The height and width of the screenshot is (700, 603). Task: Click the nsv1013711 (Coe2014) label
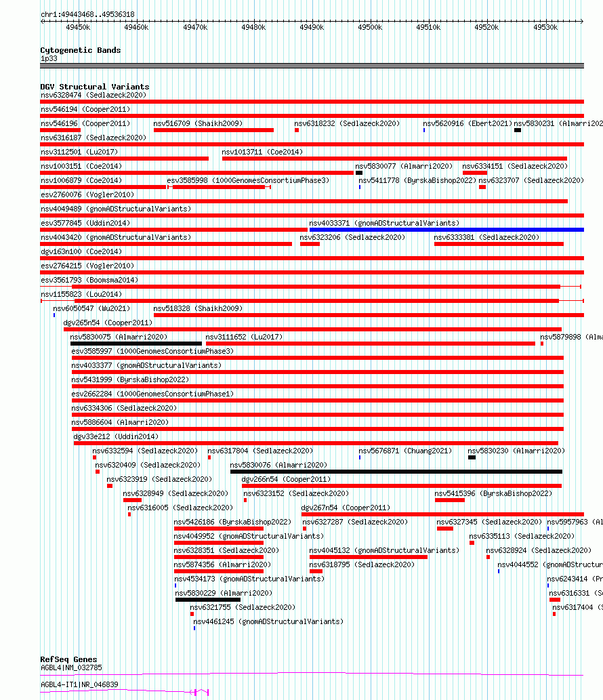pyautogui.click(x=262, y=152)
